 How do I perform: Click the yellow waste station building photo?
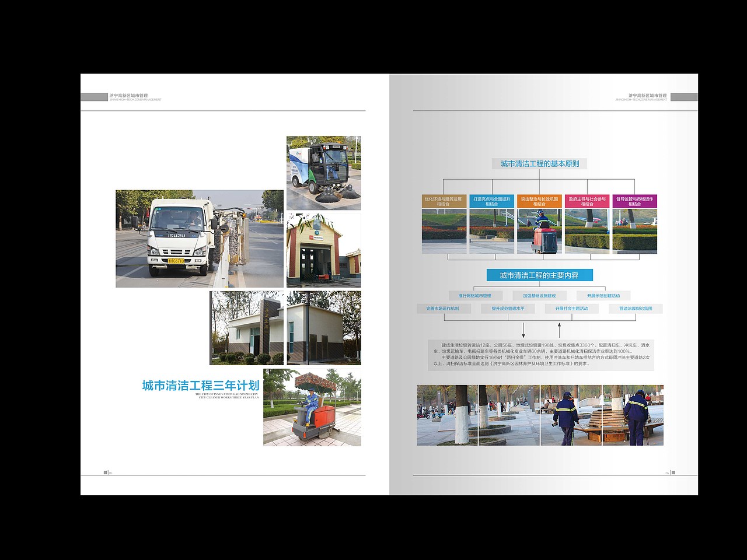pos(323,250)
